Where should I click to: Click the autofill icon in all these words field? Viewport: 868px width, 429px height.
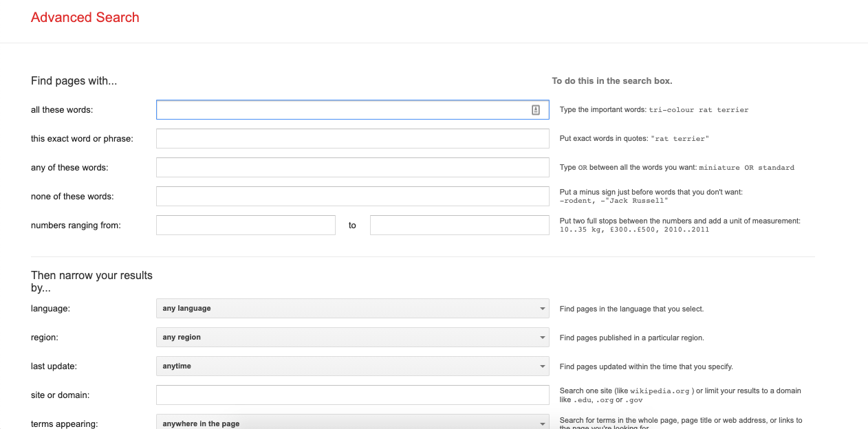tap(536, 110)
